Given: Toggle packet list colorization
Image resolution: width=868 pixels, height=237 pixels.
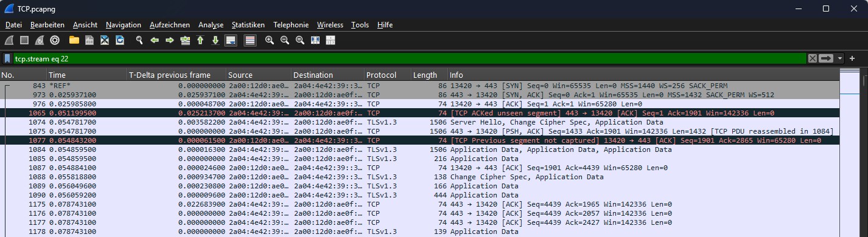Looking at the screenshot, I should point(250,40).
